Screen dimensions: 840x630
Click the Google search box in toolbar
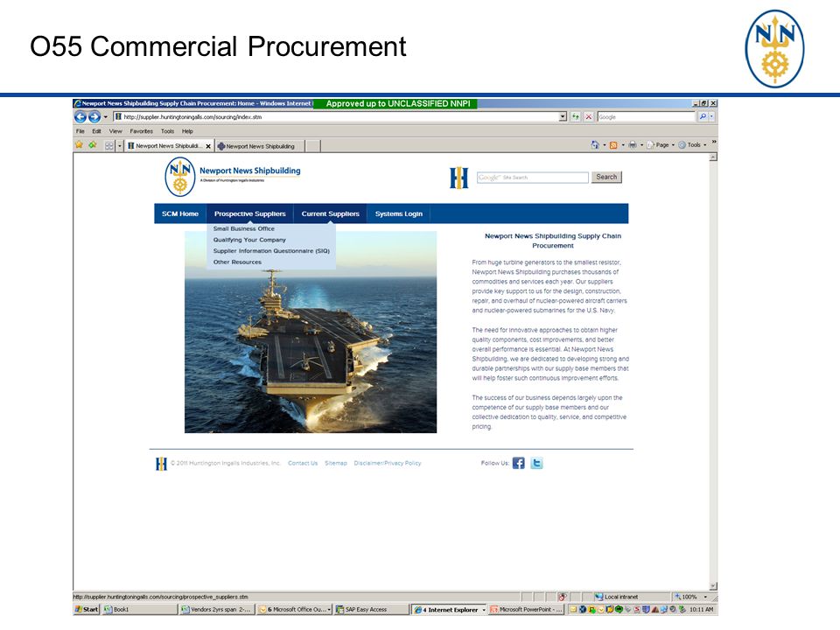(x=646, y=116)
